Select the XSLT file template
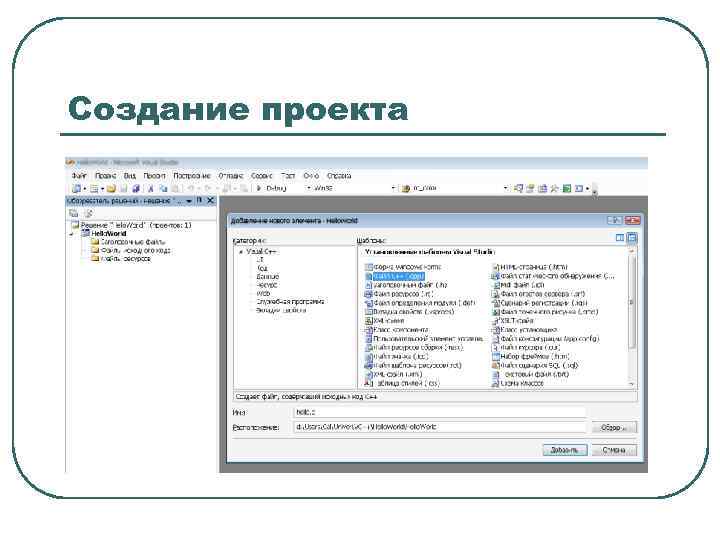 (513, 321)
